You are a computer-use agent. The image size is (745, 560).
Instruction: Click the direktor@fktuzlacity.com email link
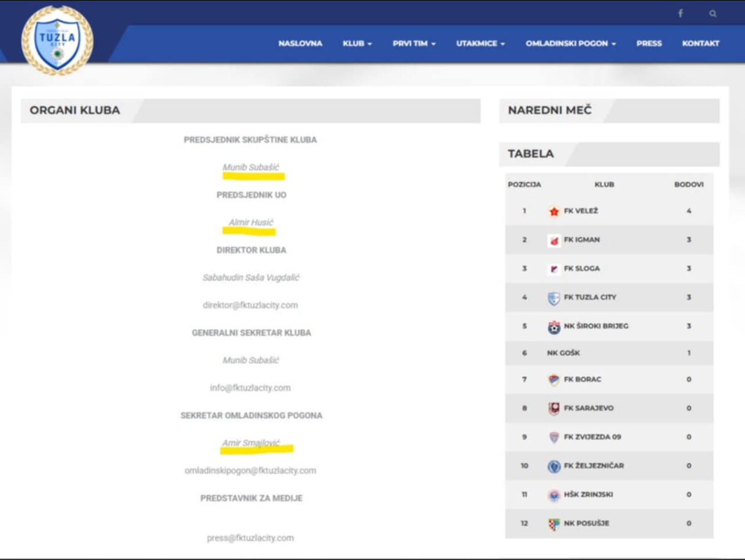point(250,305)
